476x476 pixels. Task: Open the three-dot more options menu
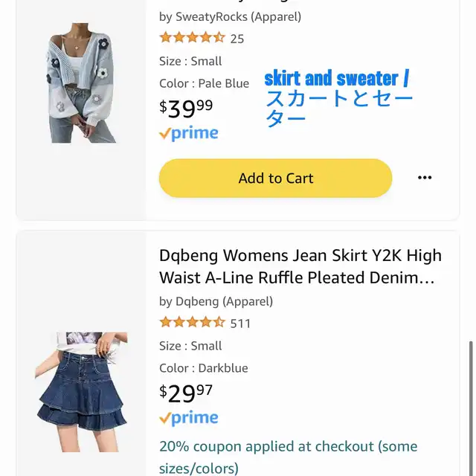(425, 178)
